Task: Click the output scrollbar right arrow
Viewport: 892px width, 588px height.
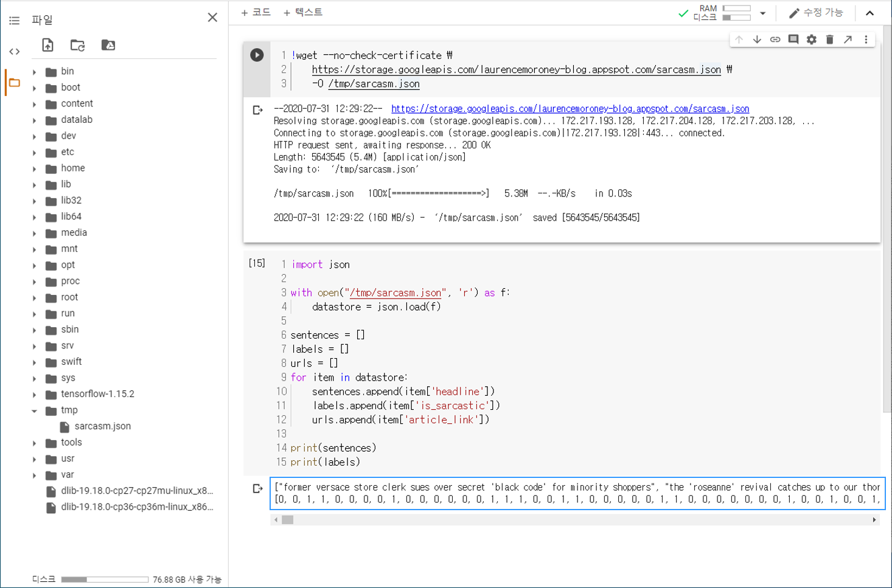Action: click(x=874, y=520)
